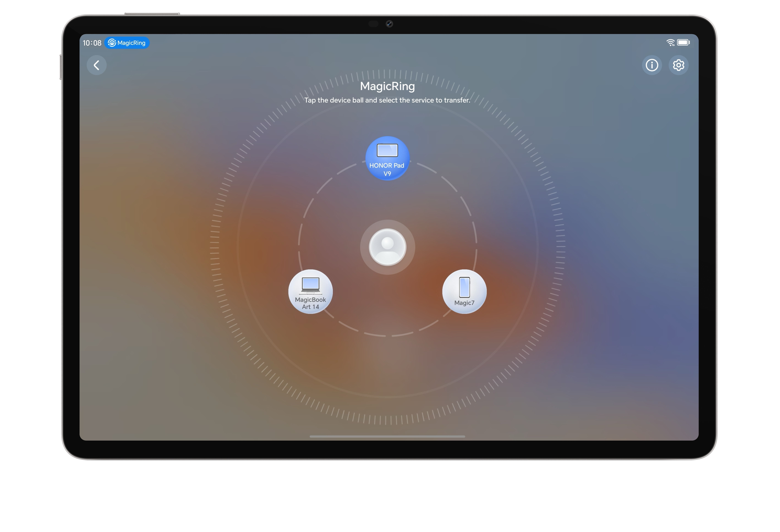
Task: Click the front camera lens on bezel
Action: tap(389, 24)
